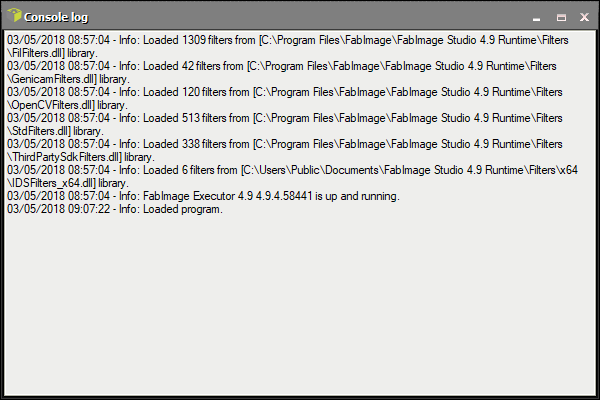Image resolution: width=600 pixels, height=400 pixels.
Task: Click the StdFilters.dll library text line
Action: click(55, 131)
